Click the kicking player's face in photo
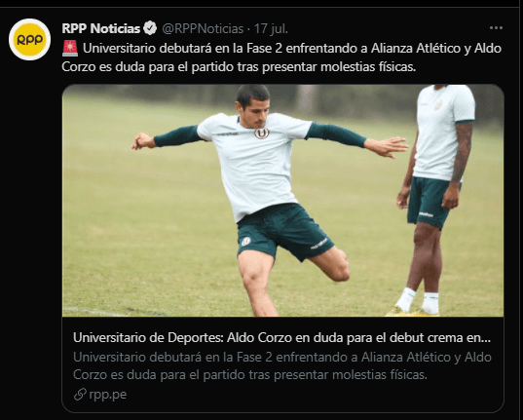 [x=255, y=112]
